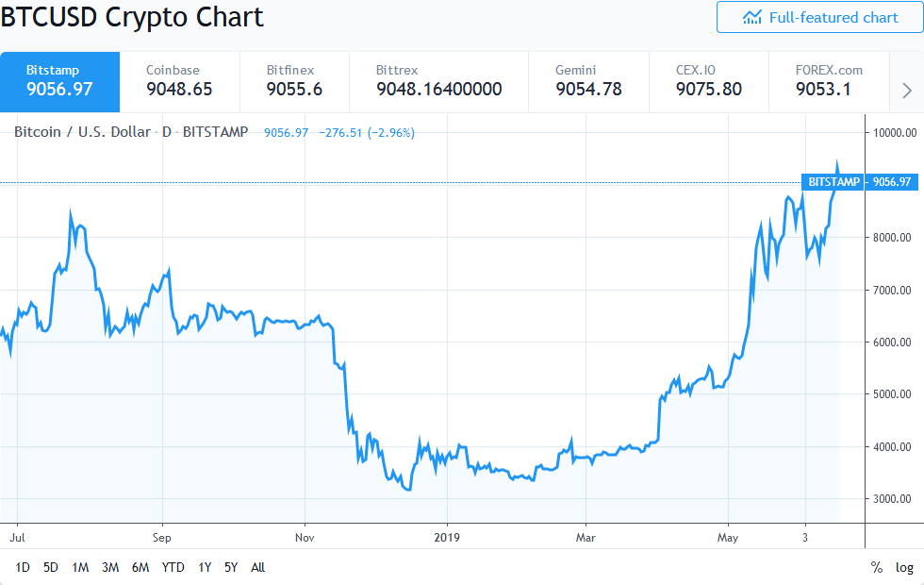The height and width of the screenshot is (585, 924).
Task: View all-time history with All
Action: [x=257, y=568]
